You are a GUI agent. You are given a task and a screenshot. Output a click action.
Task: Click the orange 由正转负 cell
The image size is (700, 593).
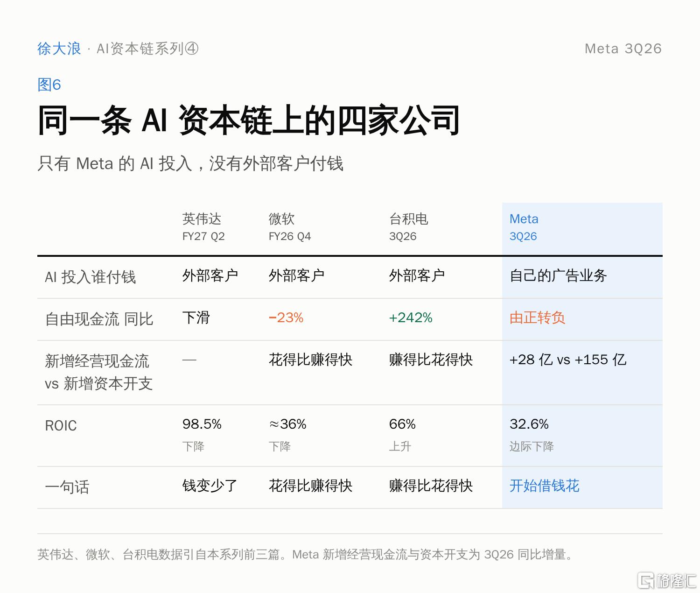tap(538, 318)
